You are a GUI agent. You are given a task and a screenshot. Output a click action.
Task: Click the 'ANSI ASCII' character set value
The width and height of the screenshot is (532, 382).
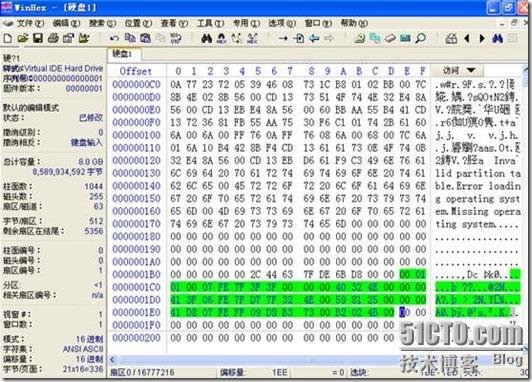[x=83, y=349]
